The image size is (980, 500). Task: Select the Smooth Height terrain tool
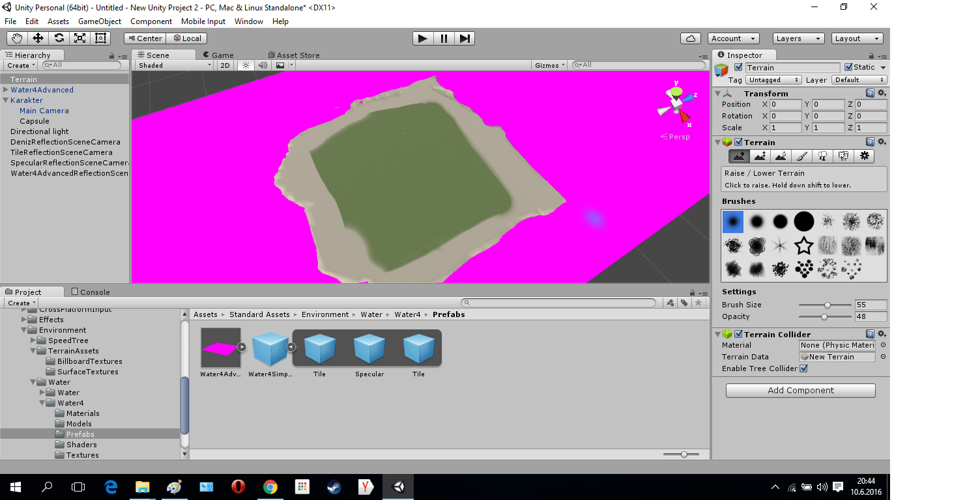[x=781, y=156]
